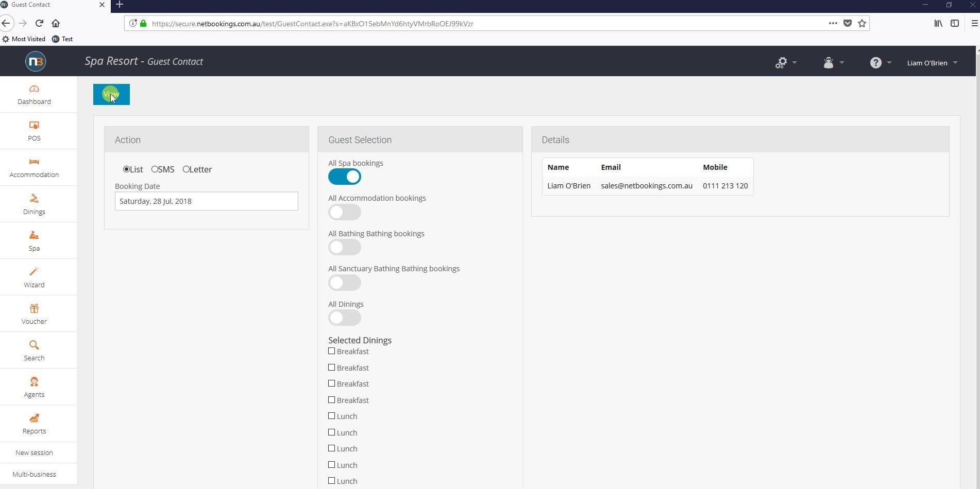Viewport: 980px width, 489px height.
Task: Open the Test bookmark
Action: pos(62,39)
